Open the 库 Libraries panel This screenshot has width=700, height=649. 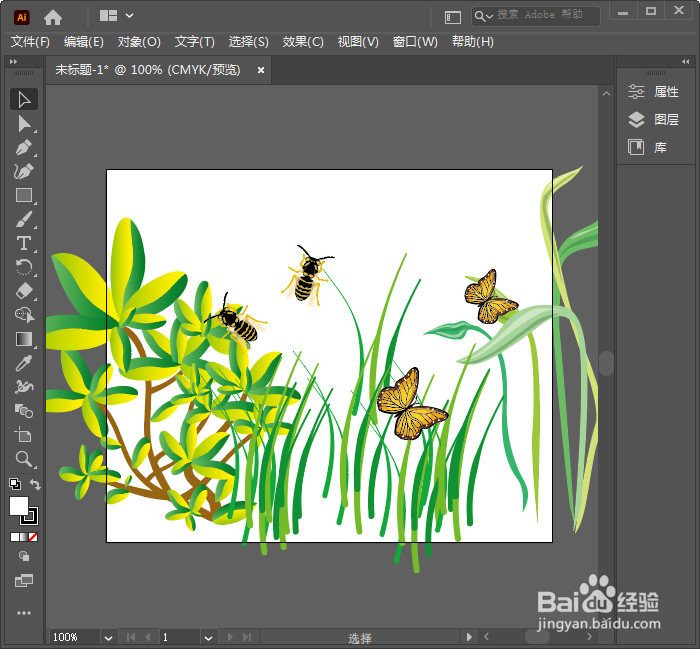coord(647,147)
